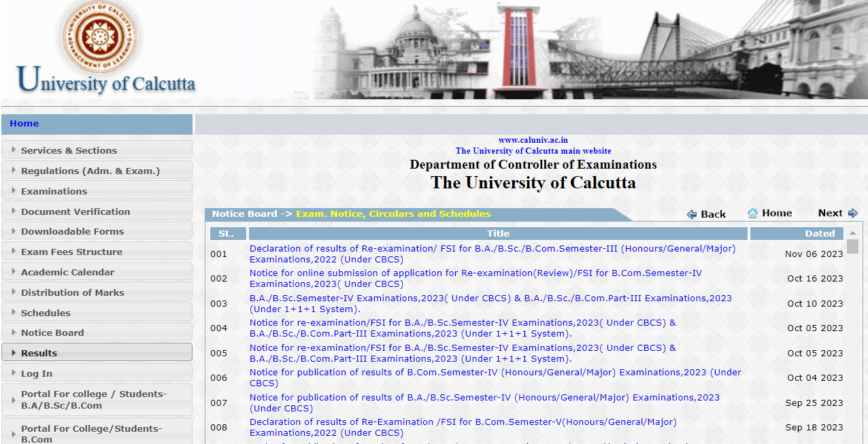Screen dimensions: 868x444
Task: Click Exam. Notice, Circulars and Schedules breadcrumb
Action: (x=393, y=214)
